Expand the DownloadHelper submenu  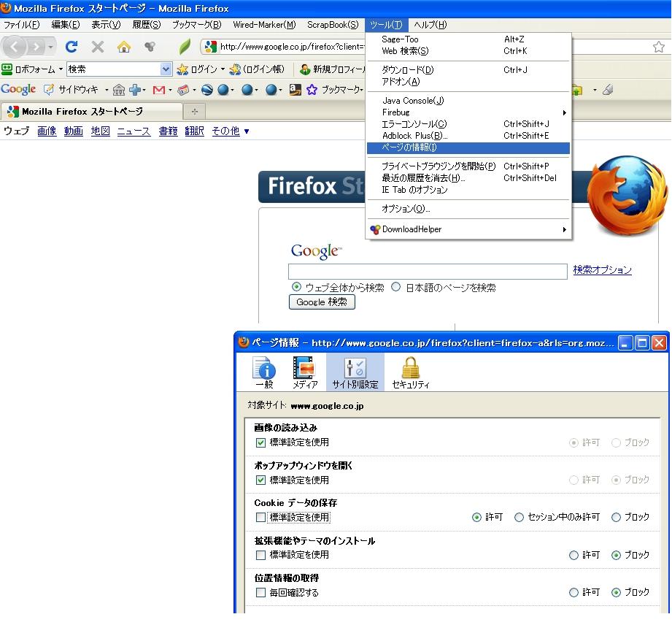[565, 229]
